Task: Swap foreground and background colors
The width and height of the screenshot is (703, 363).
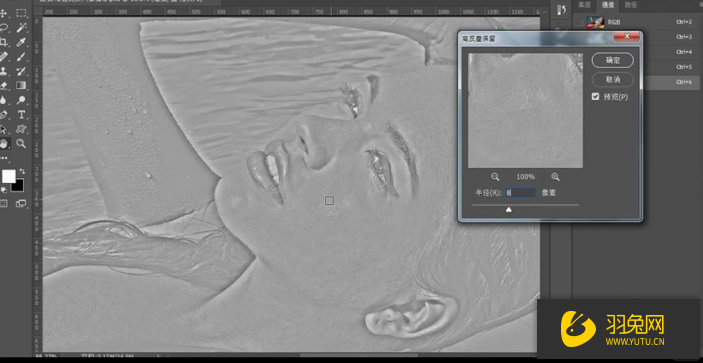Action: [22, 172]
